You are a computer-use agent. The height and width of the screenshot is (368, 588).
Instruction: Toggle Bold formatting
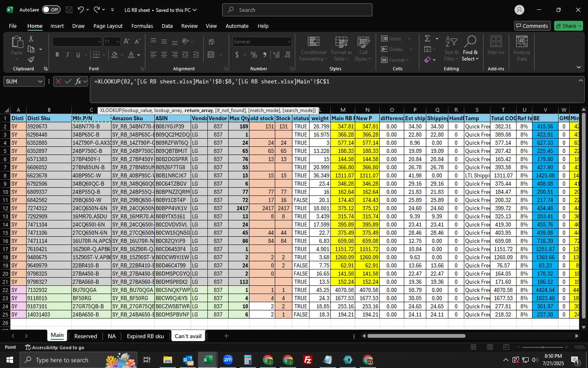tap(57, 55)
